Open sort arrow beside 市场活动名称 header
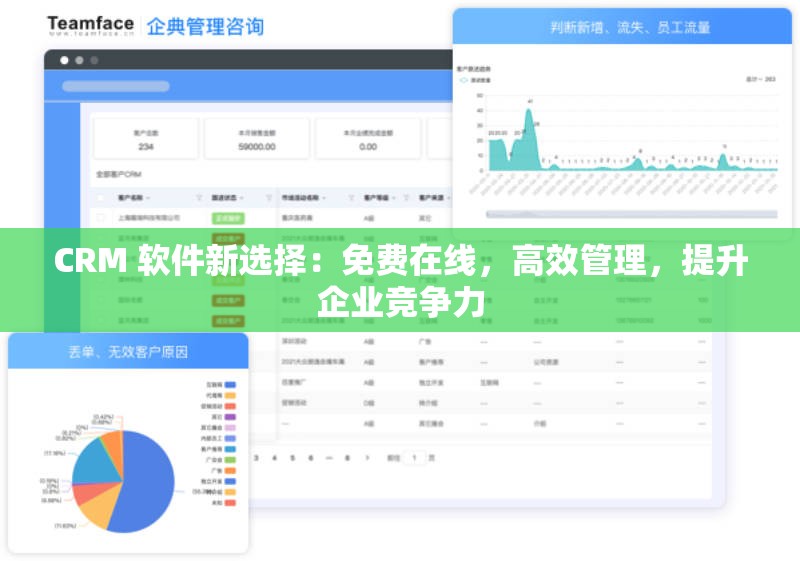Image resolution: width=800 pixels, height=561 pixels. (324, 198)
